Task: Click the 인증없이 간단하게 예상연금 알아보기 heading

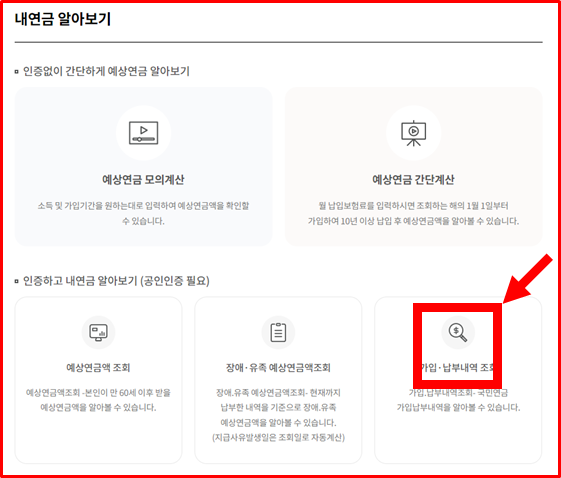Action: [x=106, y=71]
